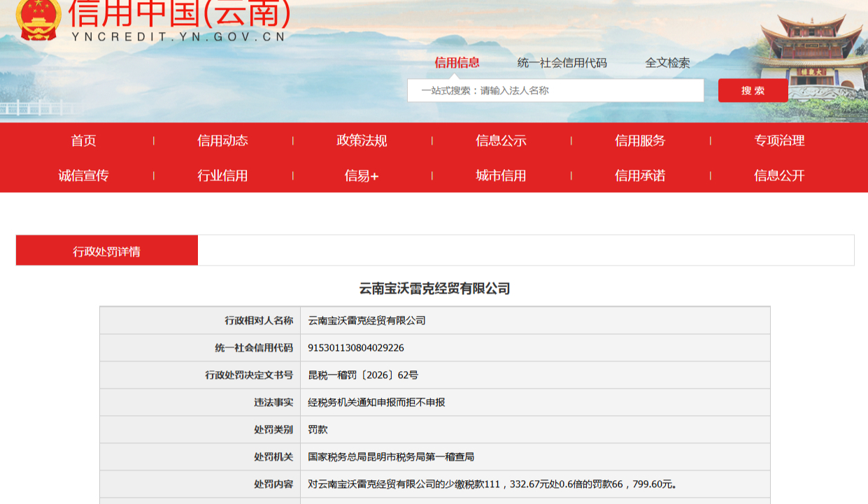
Task: Click the 行政处罚决定文书号 label
Action: pos(249,375)
